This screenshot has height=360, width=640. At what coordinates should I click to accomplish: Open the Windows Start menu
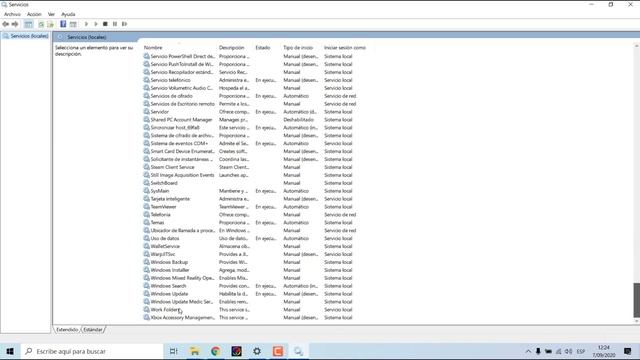pos(10,351)
